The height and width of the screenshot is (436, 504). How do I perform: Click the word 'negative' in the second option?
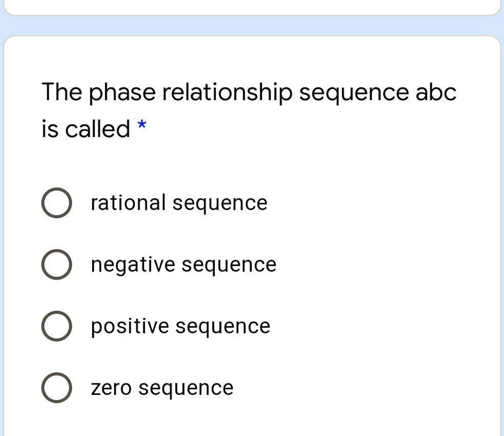pos(133,265)
